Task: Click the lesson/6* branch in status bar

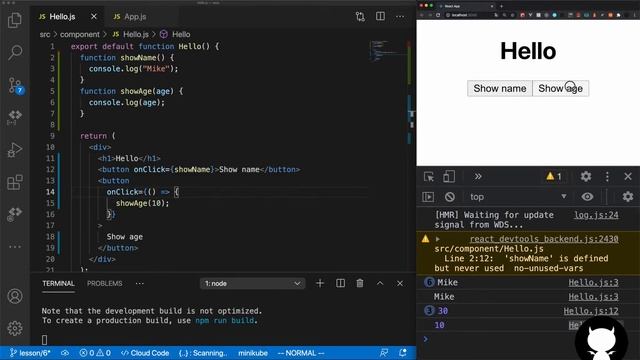Action: [x=30, y=353]
